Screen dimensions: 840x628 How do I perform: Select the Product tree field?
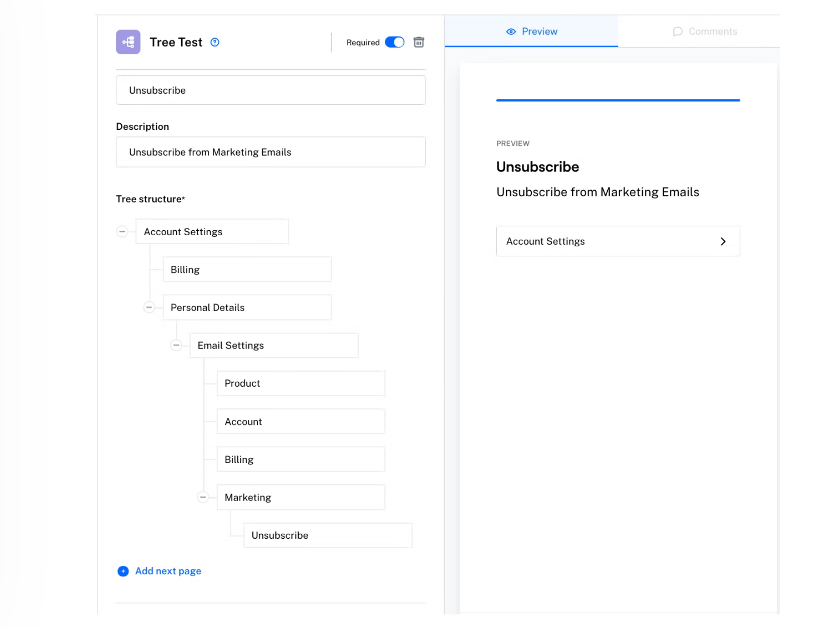301,383
